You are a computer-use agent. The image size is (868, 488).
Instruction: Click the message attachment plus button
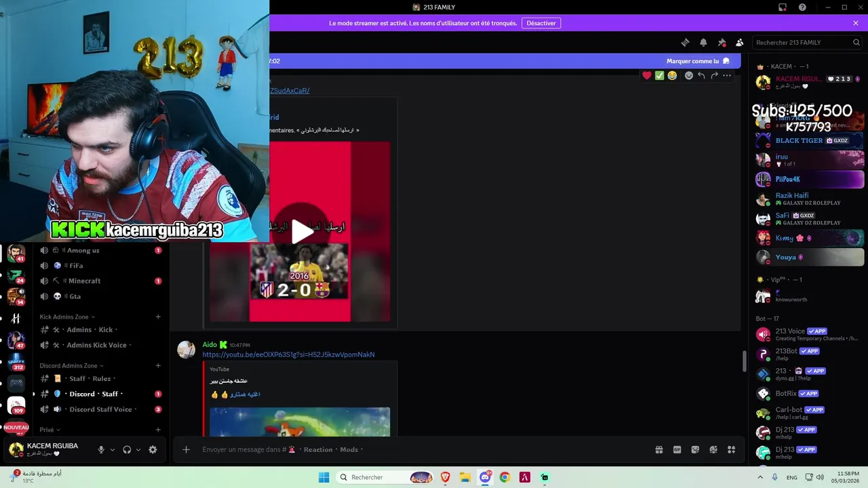tap(186, 449)
